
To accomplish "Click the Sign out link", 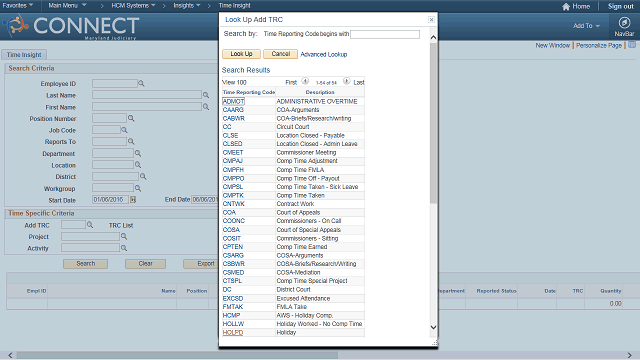I will pos(620,6).
